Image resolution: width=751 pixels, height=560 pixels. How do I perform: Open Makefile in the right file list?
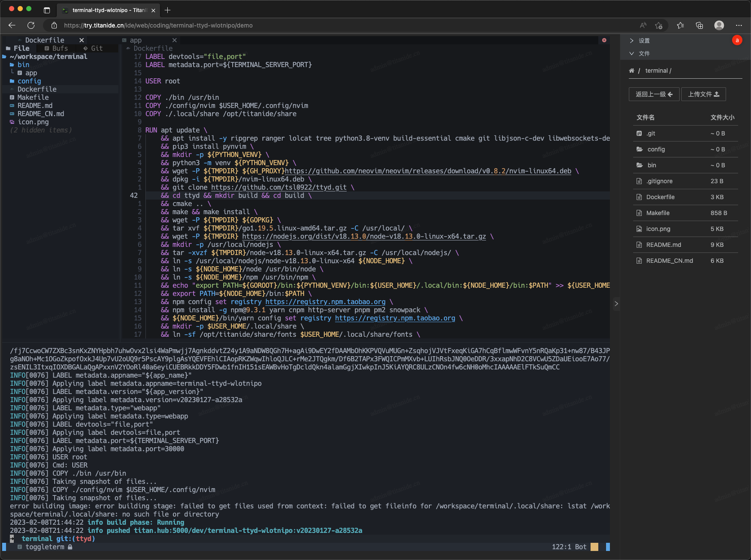tap(658, 213)
